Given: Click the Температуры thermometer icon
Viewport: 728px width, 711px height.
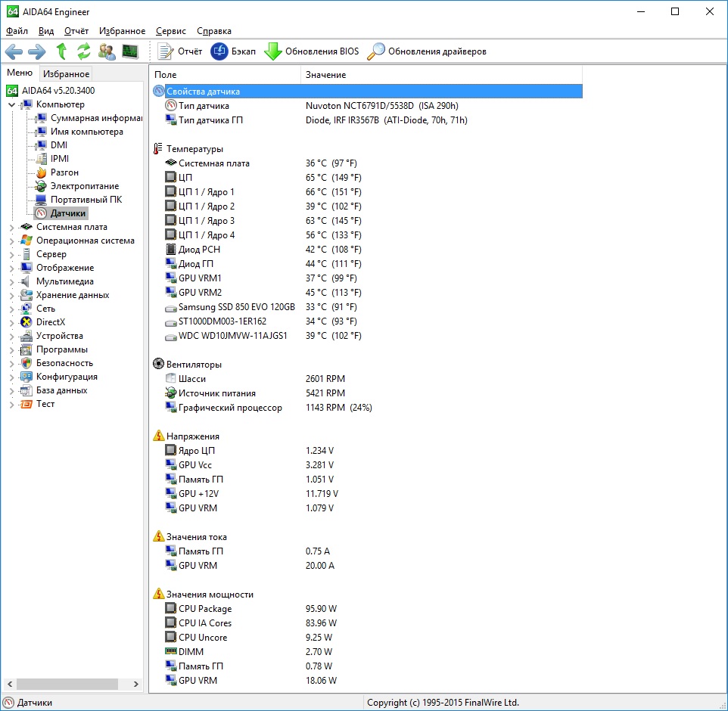Looking at the screenshot, I should (158, 149).
